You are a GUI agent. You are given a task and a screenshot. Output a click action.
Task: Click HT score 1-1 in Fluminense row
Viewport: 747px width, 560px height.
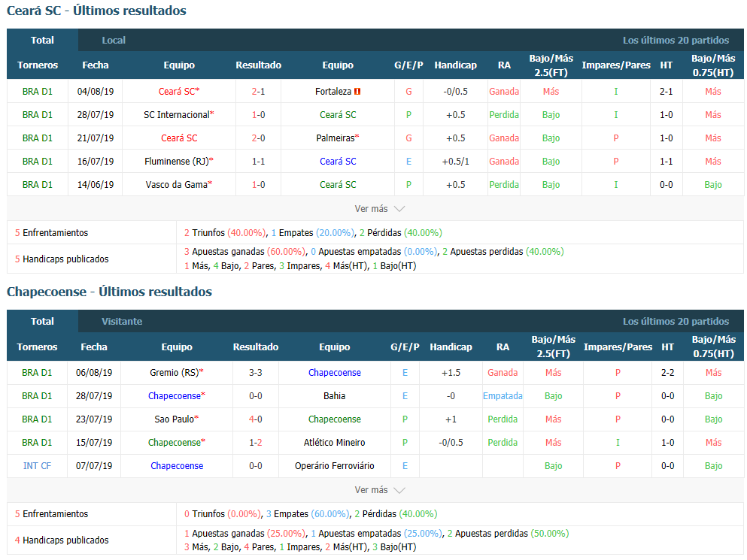pyautogui.click(x=666, y=162)
